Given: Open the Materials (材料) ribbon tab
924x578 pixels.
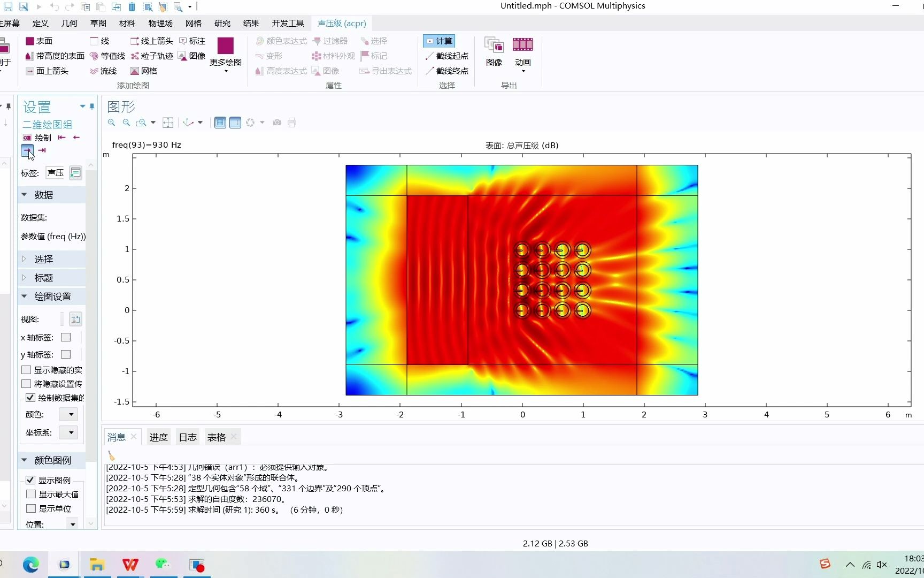Looking at the screenshot, I should (x=127, y=23).
